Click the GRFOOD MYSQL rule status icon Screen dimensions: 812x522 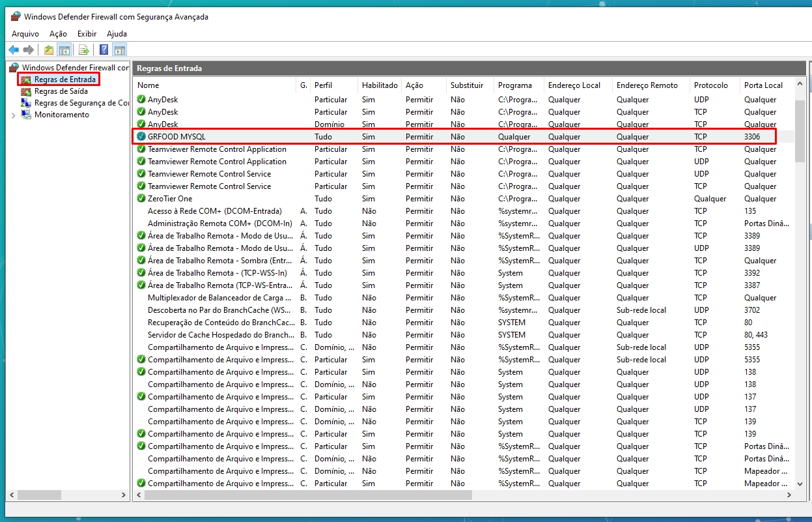coord(141,137)
